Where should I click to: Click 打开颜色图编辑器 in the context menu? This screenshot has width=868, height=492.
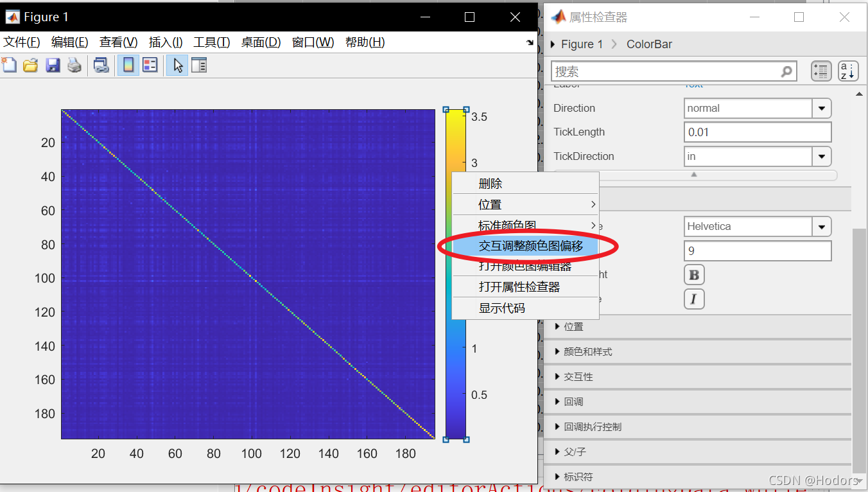point(525,267)
